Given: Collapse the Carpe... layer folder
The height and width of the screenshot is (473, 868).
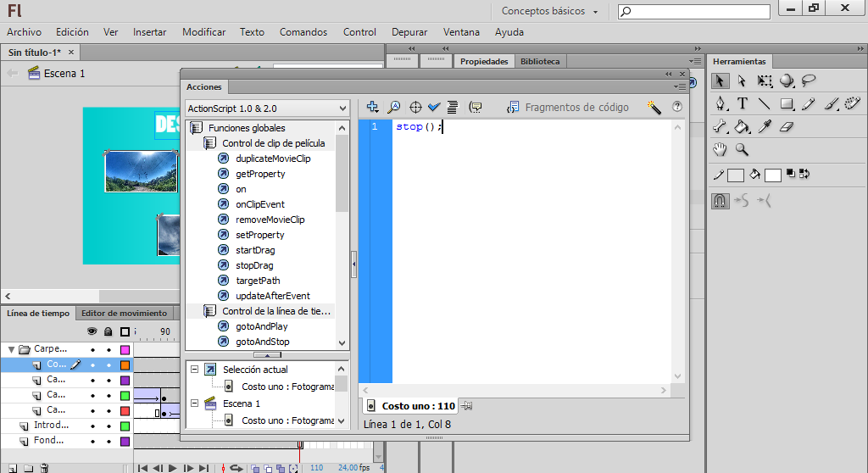Looking at the screenshot, I should 10,349.
